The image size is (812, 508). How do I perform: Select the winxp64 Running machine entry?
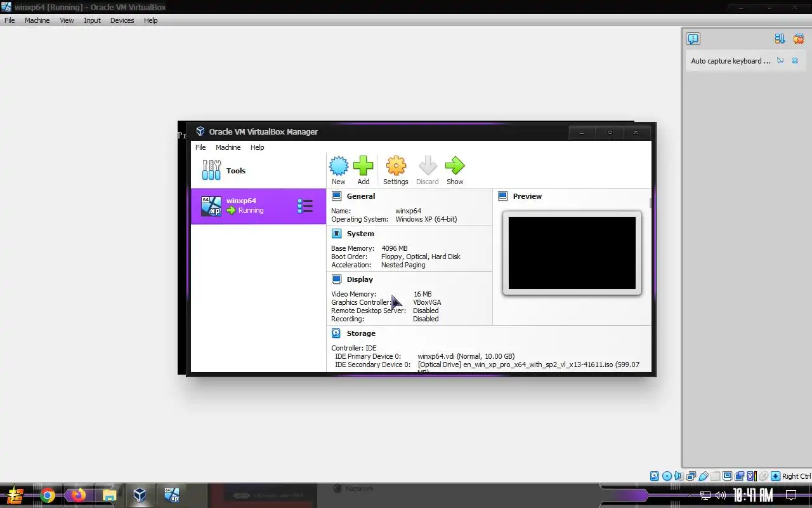(x=258, y=206)
